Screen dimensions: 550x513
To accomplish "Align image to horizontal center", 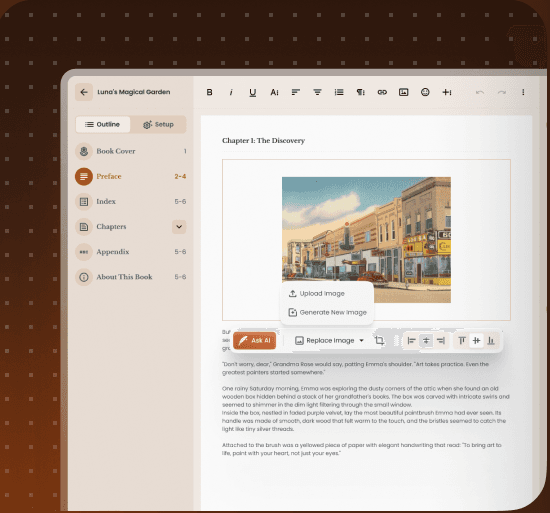I will pos(426,340).
